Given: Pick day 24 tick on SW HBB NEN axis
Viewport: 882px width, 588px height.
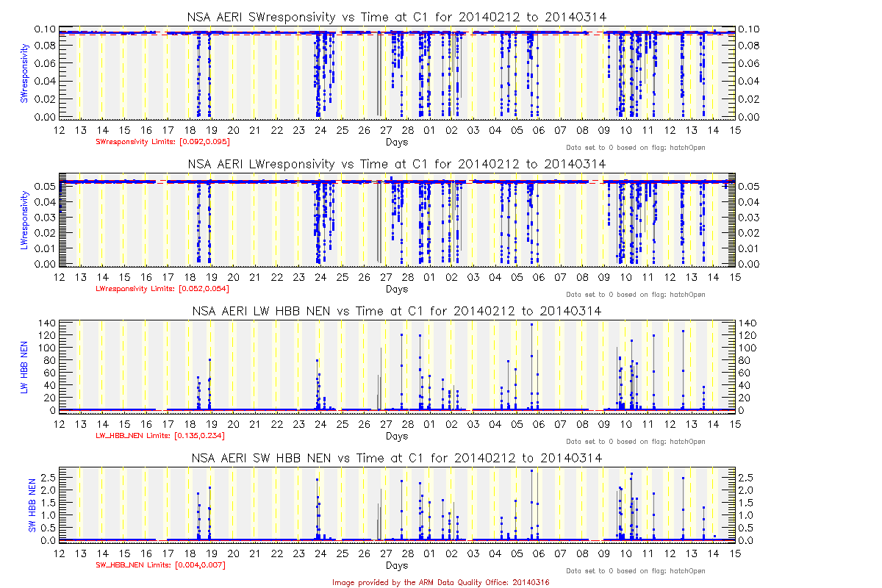Looking at the screenshot, I should [x=320, y=553].
